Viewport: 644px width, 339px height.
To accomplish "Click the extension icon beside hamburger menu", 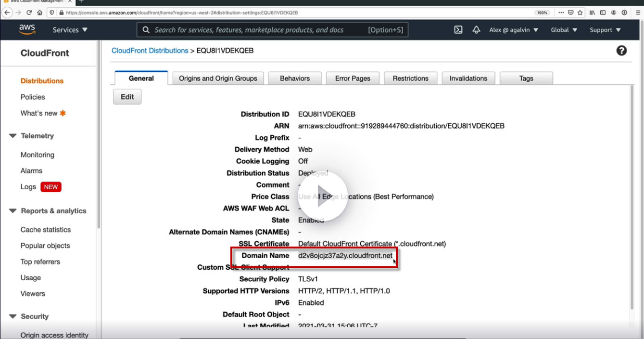I will click(624, 13).
